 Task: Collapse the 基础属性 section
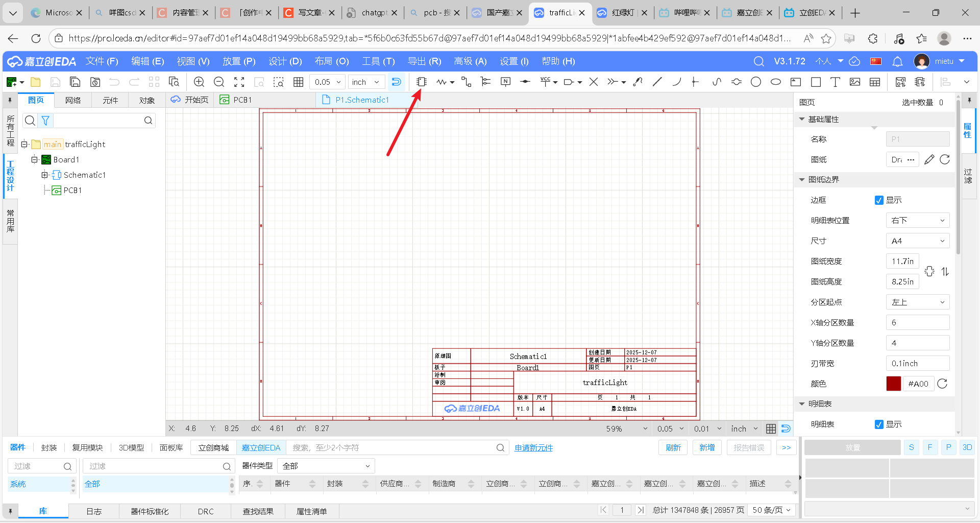(x=802, y=120)
